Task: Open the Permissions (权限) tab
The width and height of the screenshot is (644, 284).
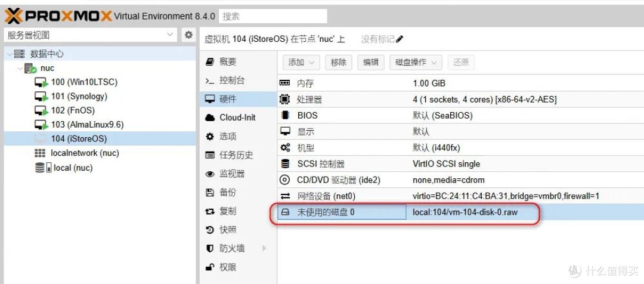Action: (238, 267)
